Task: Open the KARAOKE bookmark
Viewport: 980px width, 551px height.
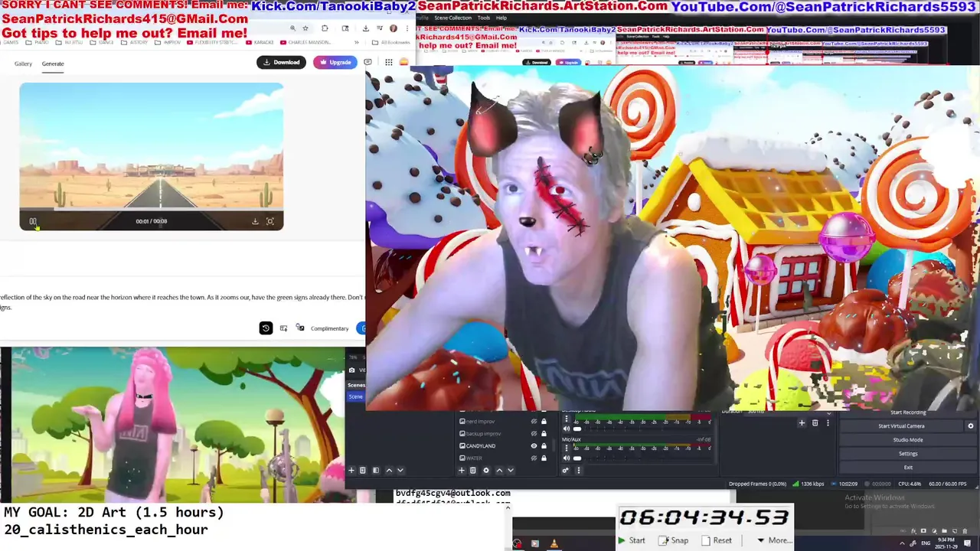Action: [260, 42]
